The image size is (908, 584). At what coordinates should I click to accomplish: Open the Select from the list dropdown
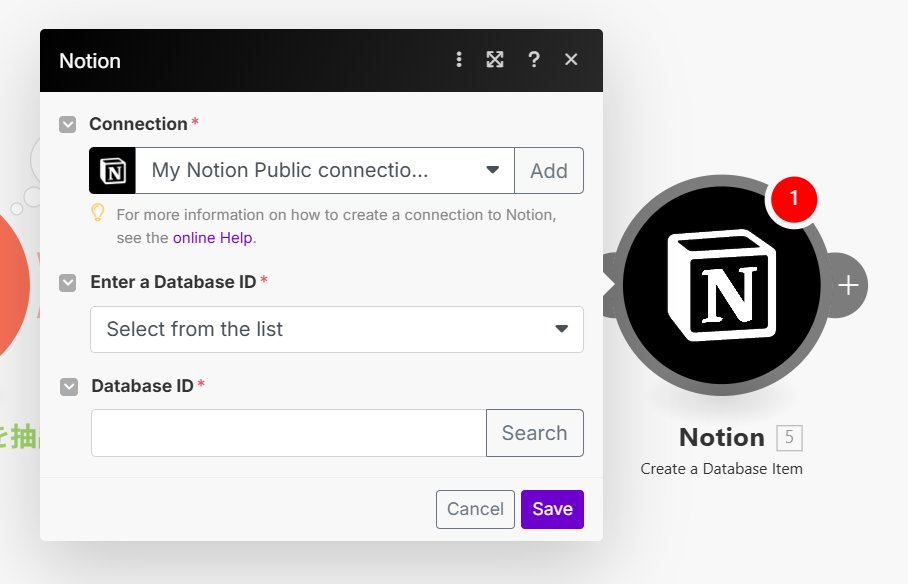click(x=337, y=330)
